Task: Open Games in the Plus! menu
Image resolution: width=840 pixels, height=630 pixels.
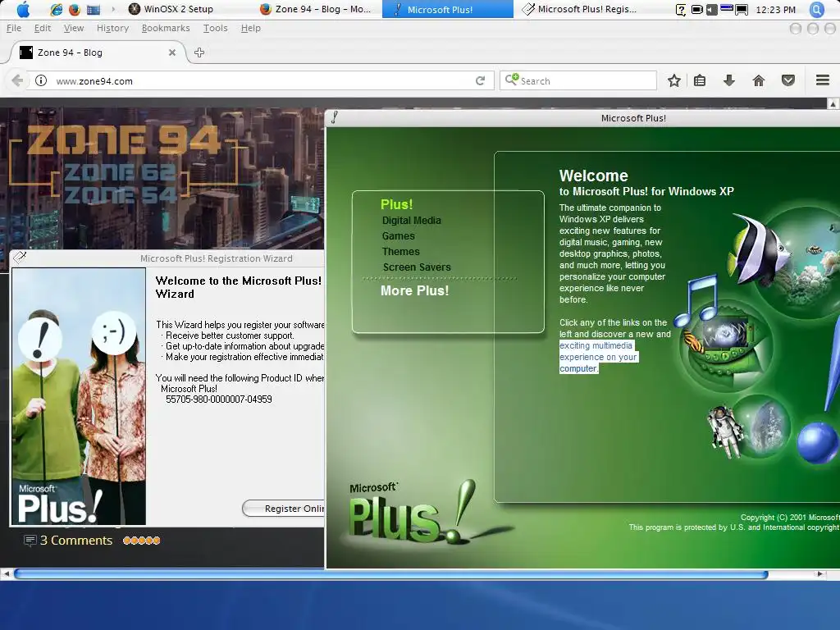Action: (398, 236)
